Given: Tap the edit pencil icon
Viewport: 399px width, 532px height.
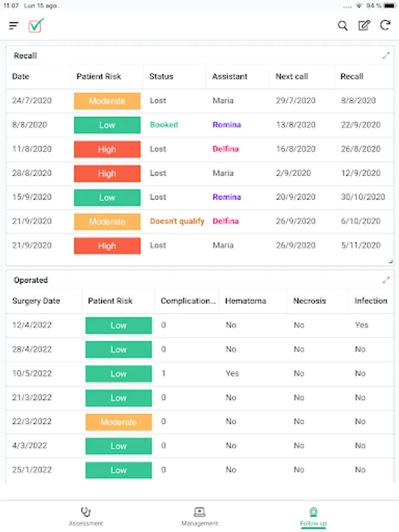Looking at the screenshot, I should (364, 25).
